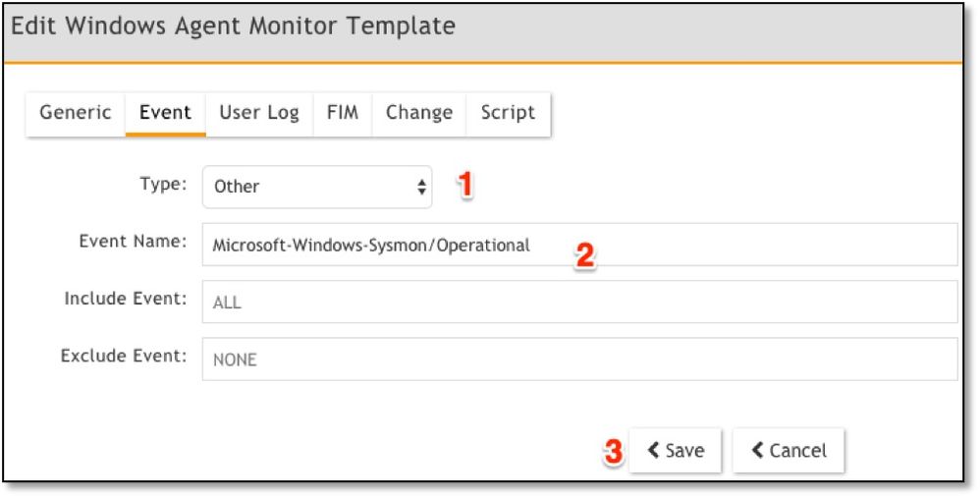Click into the Exclude Event field
Image resolution: width=980 pixels, height=496 pixels.
tap(579, 359)
